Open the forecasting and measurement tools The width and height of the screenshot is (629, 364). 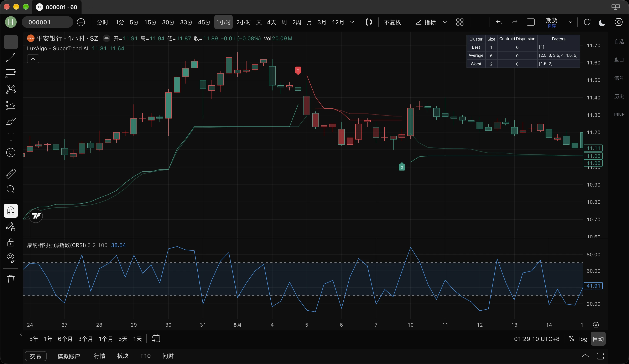point(11,105)
